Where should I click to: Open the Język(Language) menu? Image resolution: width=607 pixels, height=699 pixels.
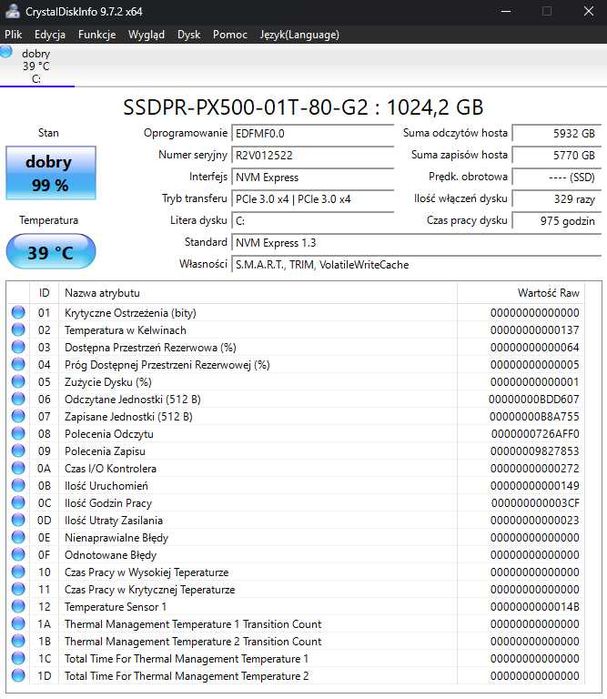pyautogui.click(x=300, y=35)
